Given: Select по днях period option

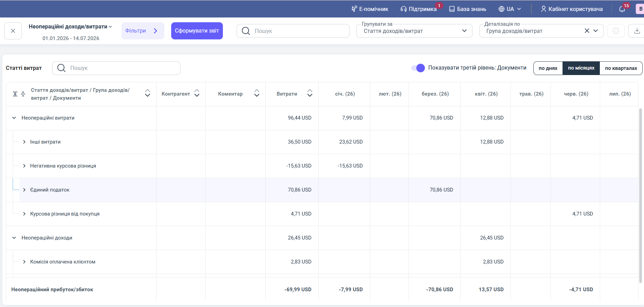Looking at the screenshot, I should pyautogui.click(x=548, y=68).
